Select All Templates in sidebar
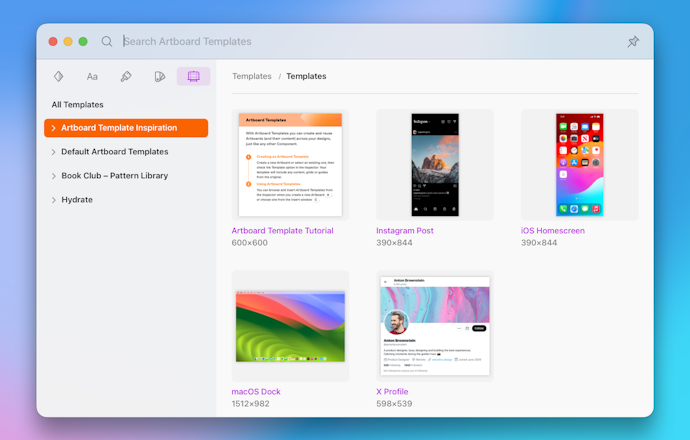690x440 pixels. [x=78, y=104]
